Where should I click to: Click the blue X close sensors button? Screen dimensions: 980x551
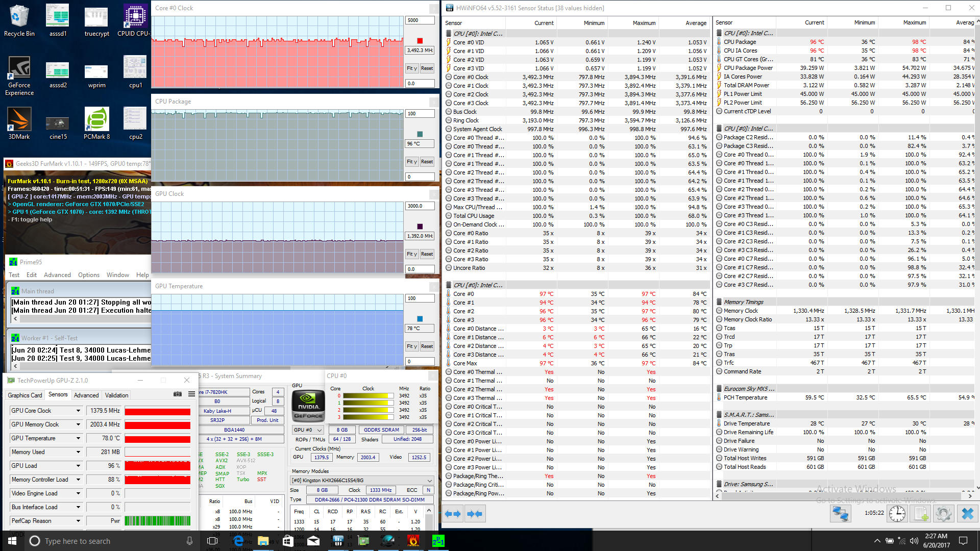(x=967, y=514)
